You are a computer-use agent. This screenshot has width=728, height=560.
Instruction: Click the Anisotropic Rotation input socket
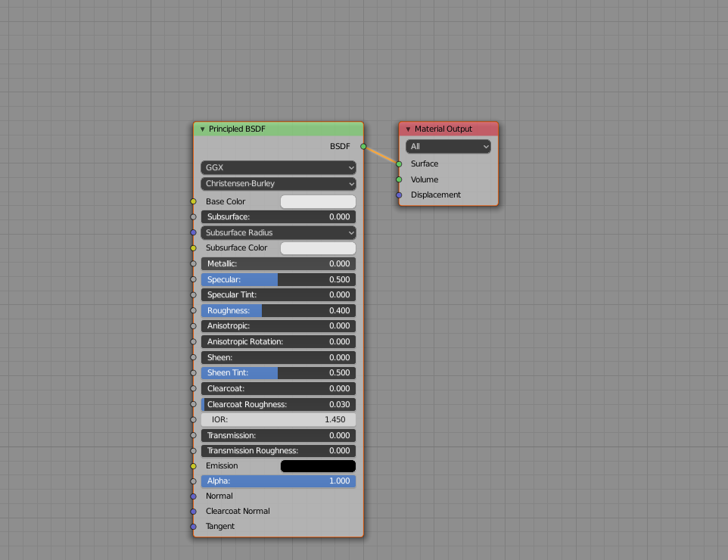tap(193, 342)
